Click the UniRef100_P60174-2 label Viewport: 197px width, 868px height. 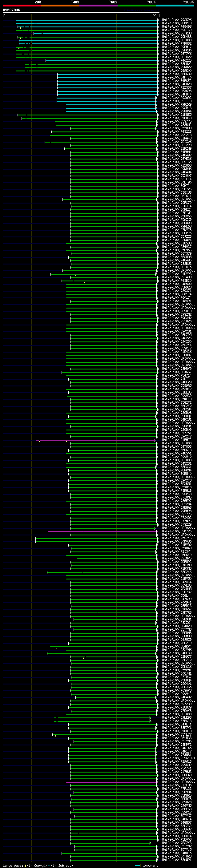(x=179, y=294)
